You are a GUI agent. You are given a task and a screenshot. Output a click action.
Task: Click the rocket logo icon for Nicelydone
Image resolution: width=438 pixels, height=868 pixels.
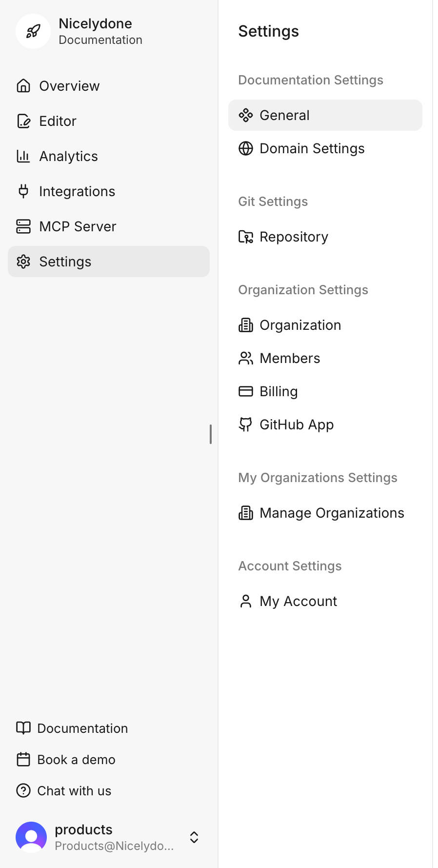tap(33, 31)
